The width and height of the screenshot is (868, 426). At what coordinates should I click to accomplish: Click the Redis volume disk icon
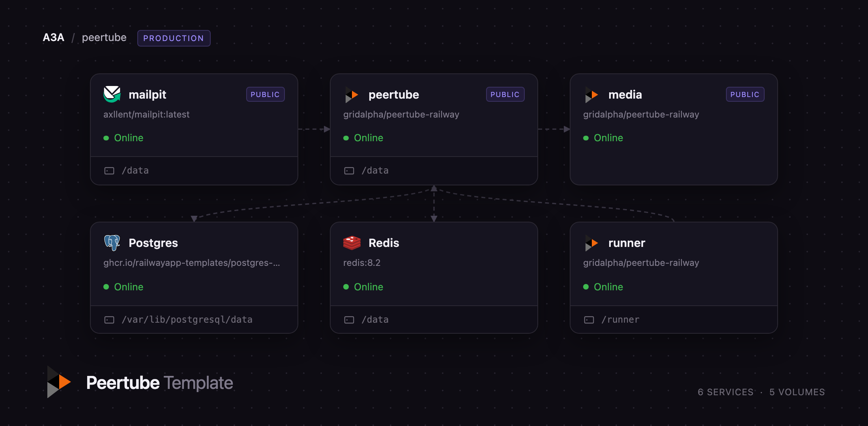click(349, 320)
